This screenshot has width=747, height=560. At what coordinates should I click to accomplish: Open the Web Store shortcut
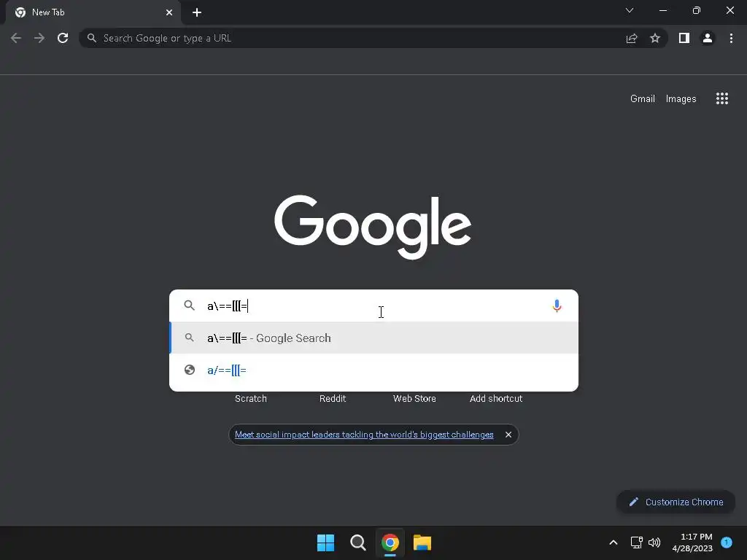[414, 399]
